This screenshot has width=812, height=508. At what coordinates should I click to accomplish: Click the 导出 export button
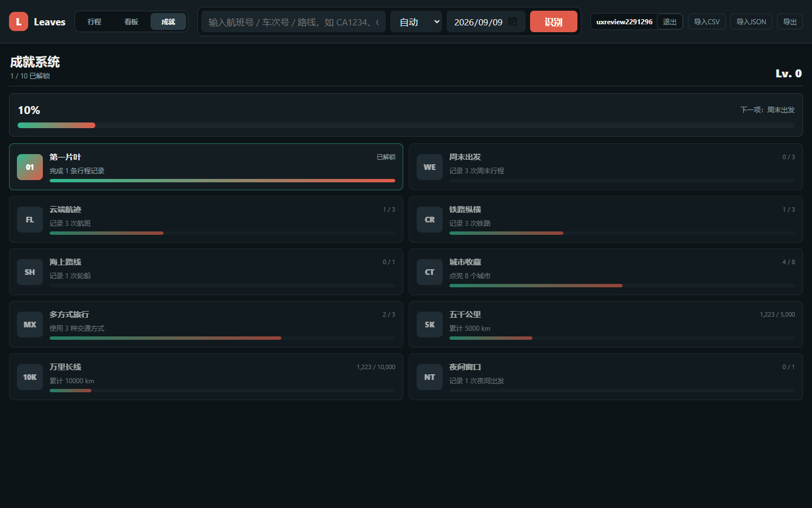pyautogui.click(x=790, y=21)
